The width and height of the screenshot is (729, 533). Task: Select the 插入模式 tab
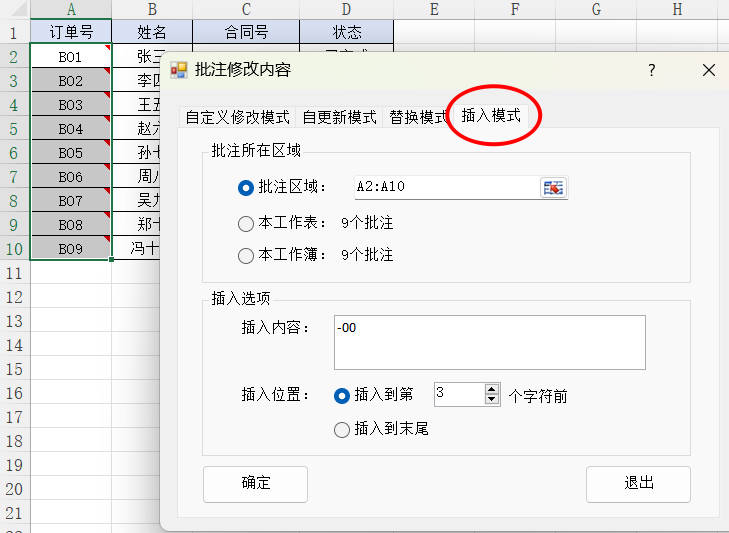[491, 115]
